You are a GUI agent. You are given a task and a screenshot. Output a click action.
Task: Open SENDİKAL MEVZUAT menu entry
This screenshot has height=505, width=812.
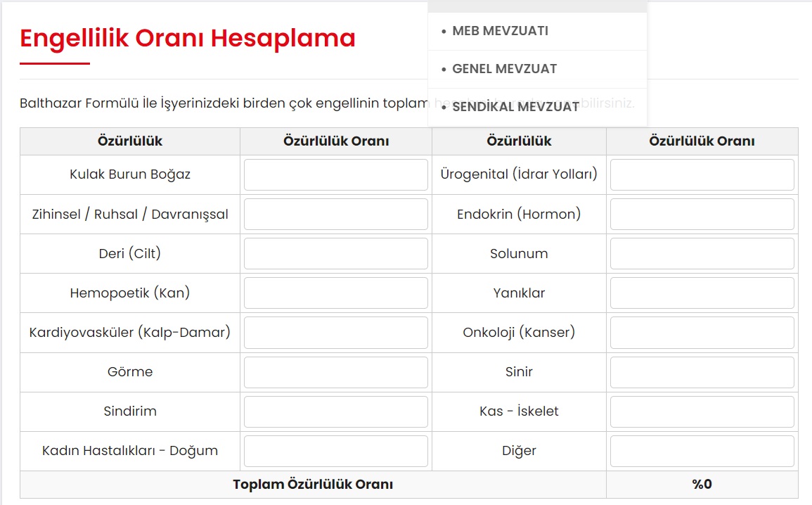tap(515, 107)
